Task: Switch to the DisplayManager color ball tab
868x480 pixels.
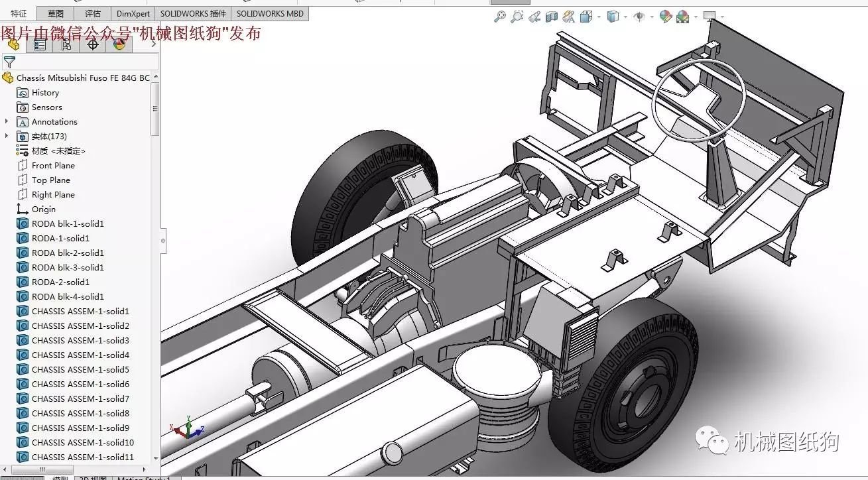Action: [x=119, y=44]
